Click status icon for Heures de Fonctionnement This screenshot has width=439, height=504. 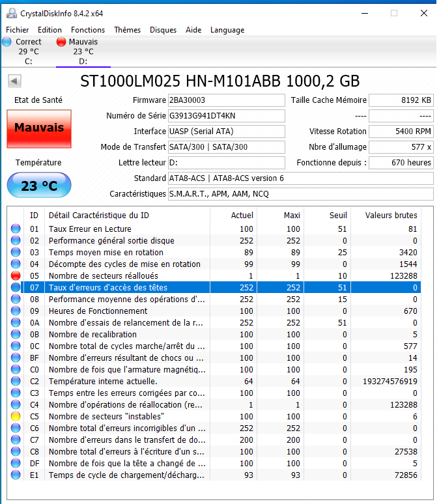click(16, 311)
